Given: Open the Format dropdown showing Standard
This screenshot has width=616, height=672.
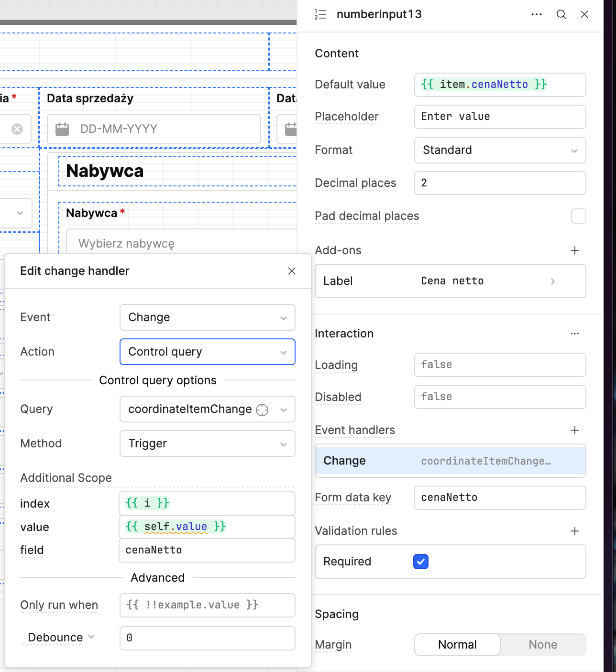Looking at the screenshot, I should [500, 150].
